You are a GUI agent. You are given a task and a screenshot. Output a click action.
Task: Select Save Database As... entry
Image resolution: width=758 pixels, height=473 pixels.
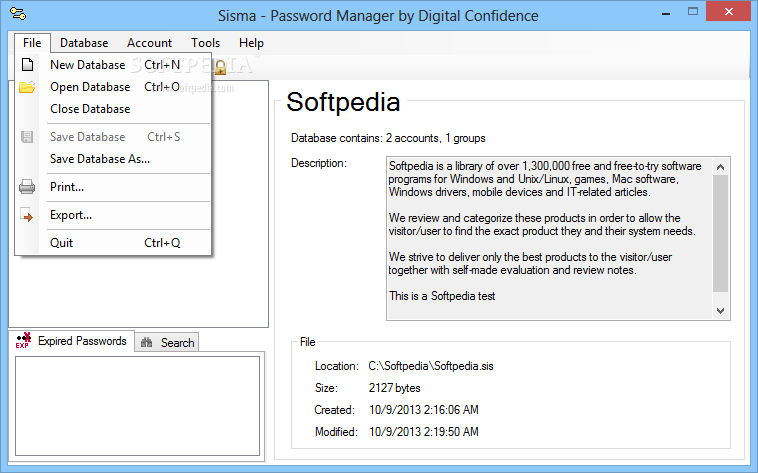[x=115, y=159]
